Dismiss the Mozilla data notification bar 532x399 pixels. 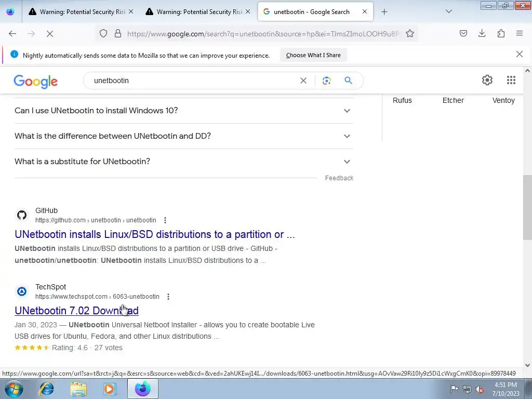(x=519, y=54)
